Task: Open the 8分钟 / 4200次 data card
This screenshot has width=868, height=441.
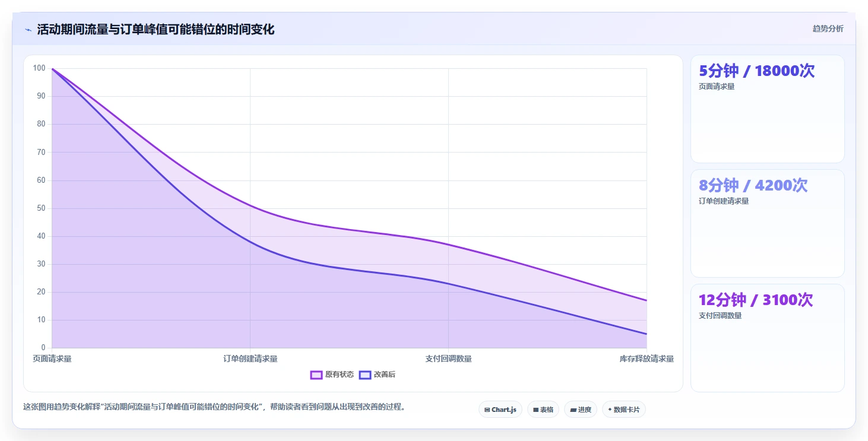Action: [x=768, y=223]
